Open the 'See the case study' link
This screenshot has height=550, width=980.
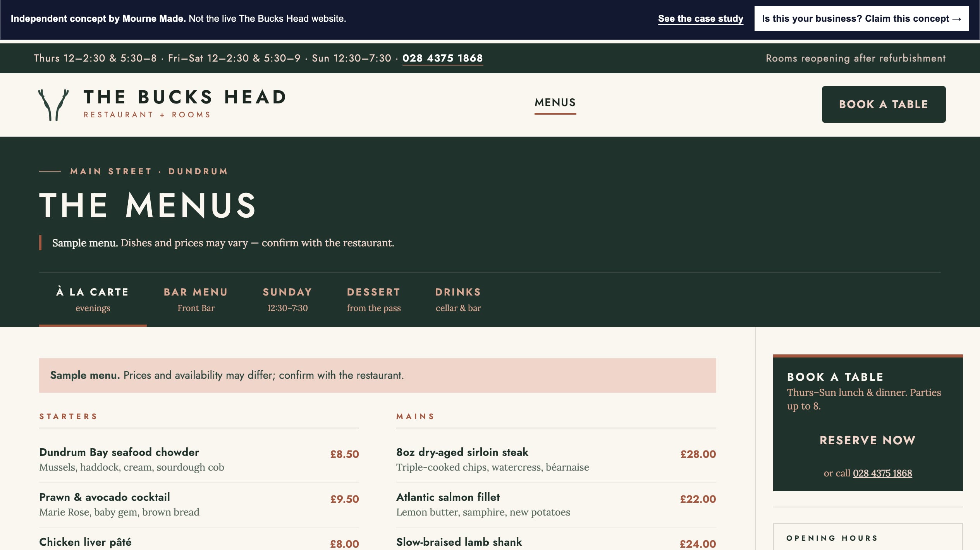tap(700, 19)
